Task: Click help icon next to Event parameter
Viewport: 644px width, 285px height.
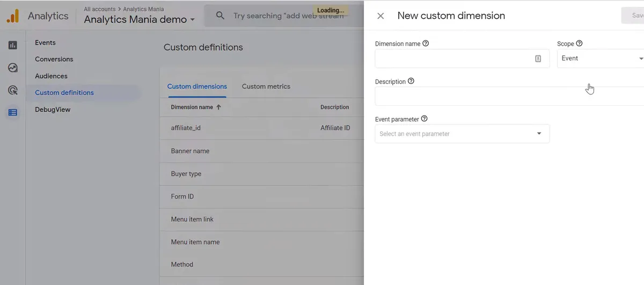Action: [424, 119]
